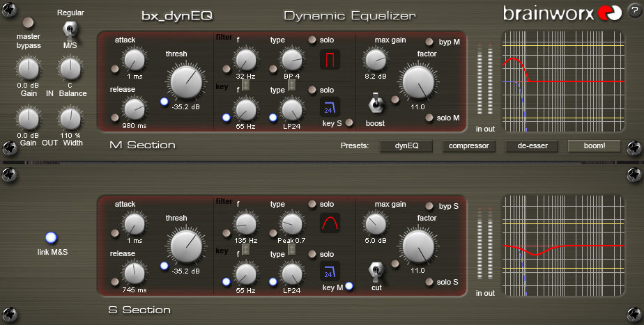The image size is (644, 325).
Task: Click S section release knob 745 ms
Action: (135, 274)
